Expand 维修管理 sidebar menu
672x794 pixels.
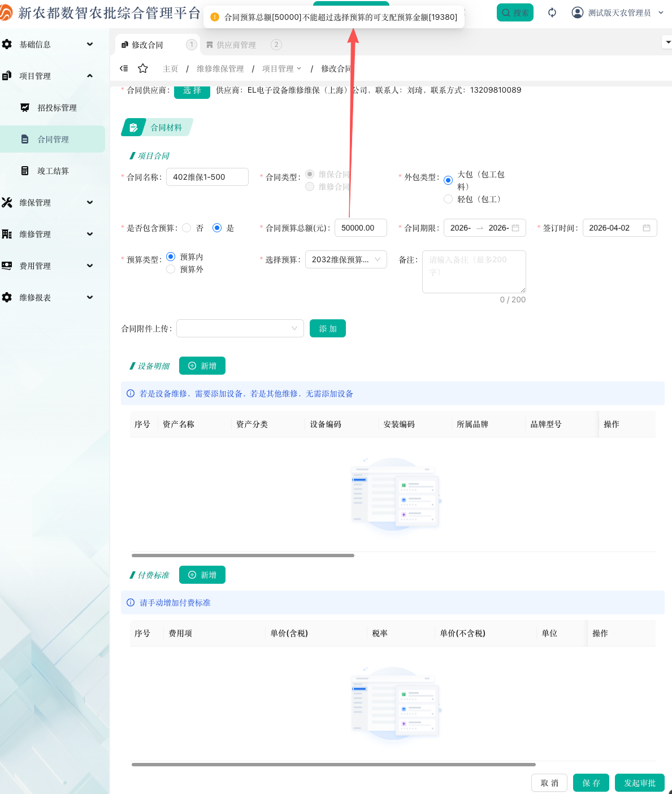pyautogui.click(x=90, y=234)
